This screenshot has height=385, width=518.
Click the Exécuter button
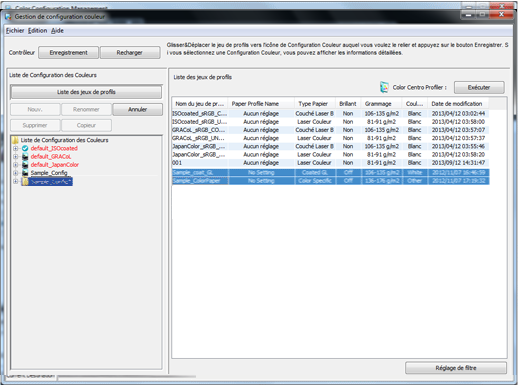point(479,87)
